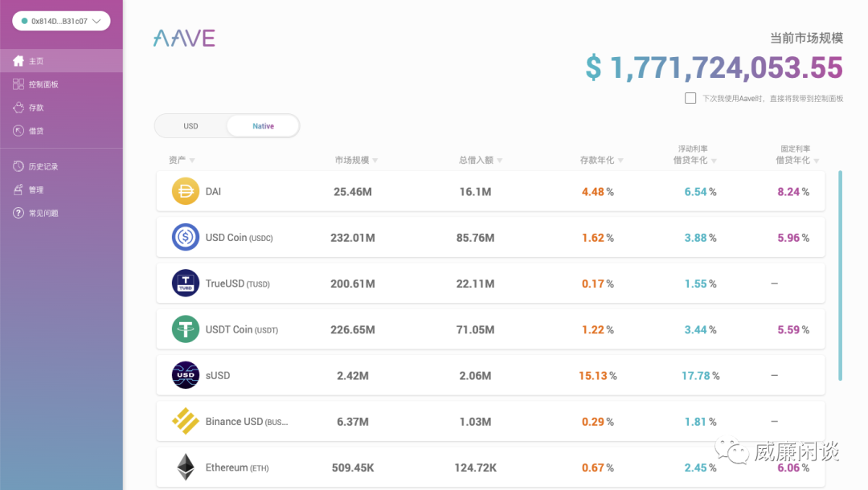Open the Ethereum (ETH) market row

coord(490,467)
